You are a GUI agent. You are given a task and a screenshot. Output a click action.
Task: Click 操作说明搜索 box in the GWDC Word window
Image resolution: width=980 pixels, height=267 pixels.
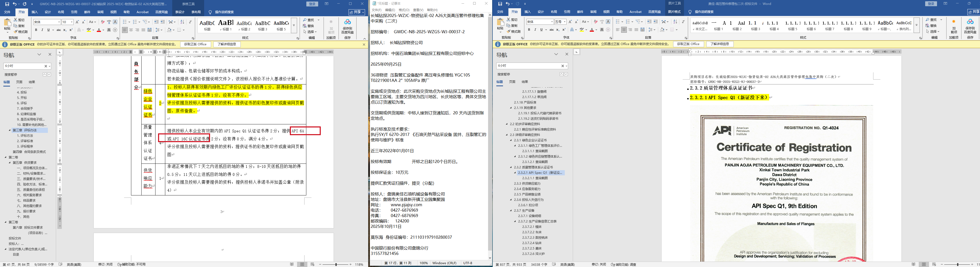click(224, 12)
